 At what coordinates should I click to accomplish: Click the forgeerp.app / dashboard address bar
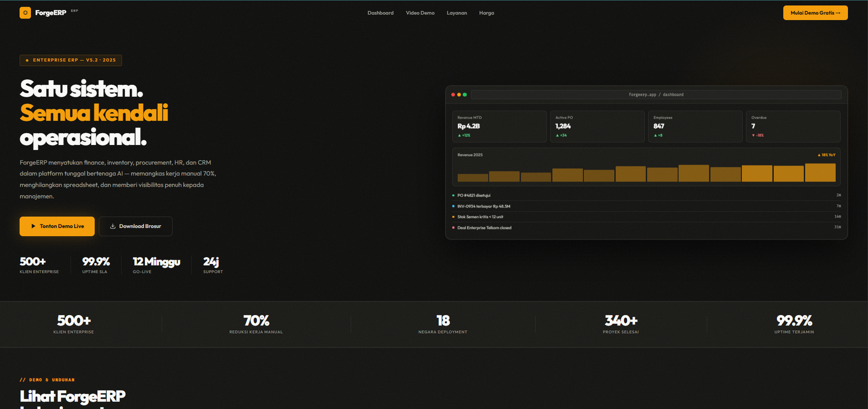coord(656,95)
